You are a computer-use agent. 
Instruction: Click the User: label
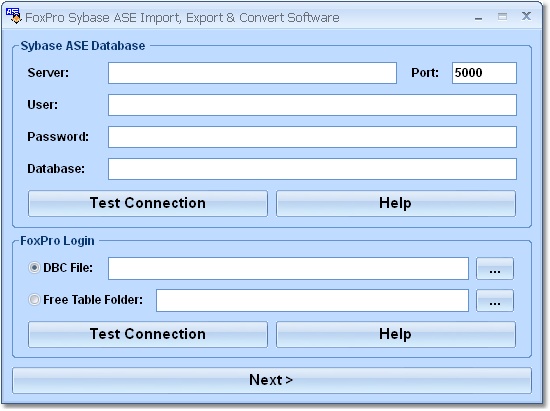pyautogui.click(x=42, y=105)
